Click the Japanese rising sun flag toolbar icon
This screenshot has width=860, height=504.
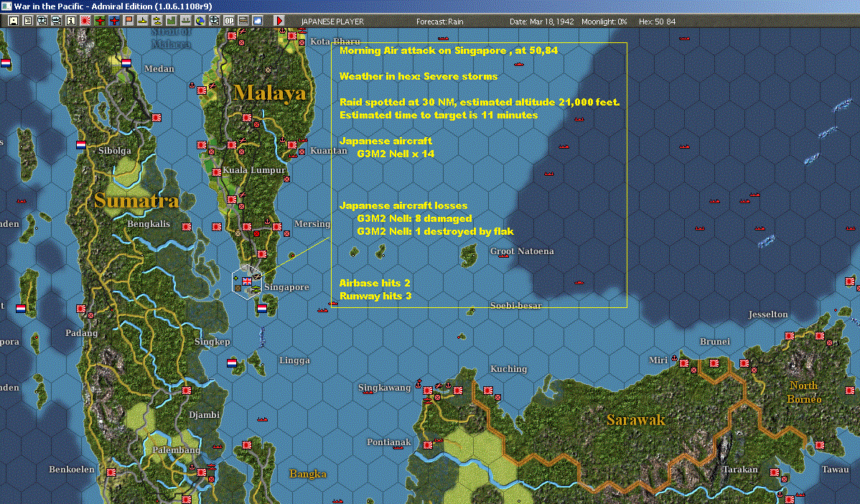85,21
